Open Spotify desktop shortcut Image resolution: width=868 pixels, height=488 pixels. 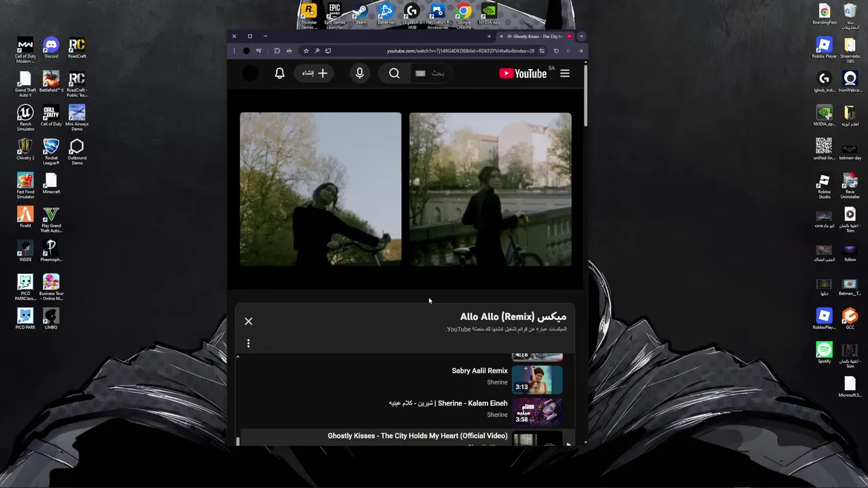[x=824, y=353]
